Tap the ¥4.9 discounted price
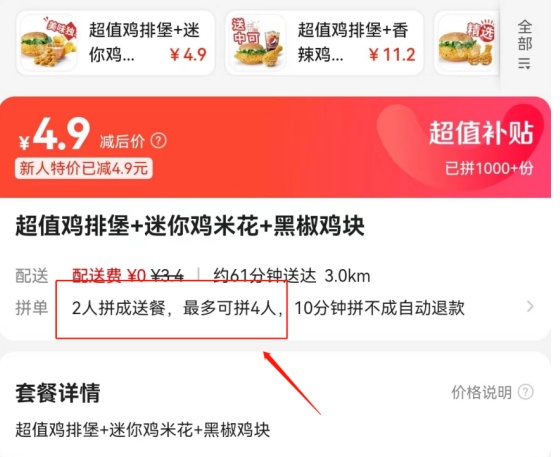This screenshot has width=560, height=457. pos(54,134)
